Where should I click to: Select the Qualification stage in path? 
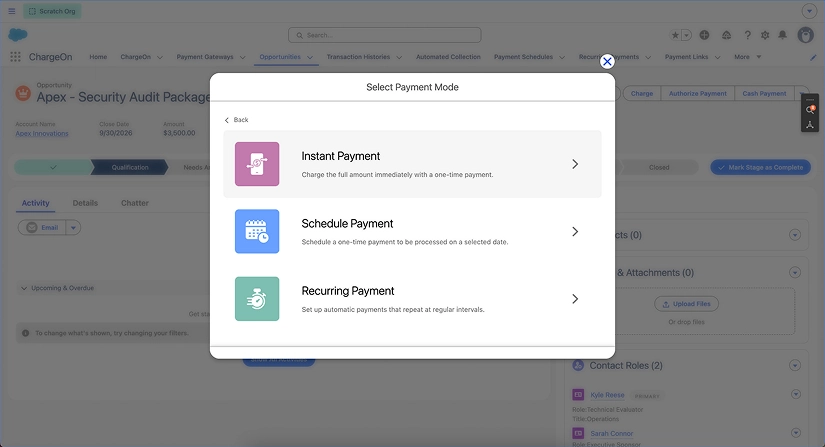click(130, 167)
